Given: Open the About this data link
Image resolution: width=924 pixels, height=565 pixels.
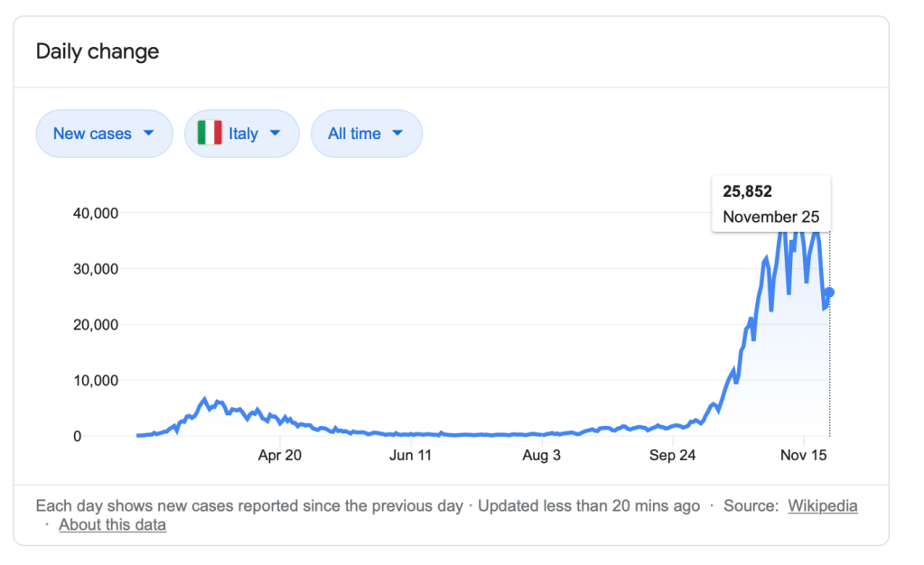Looking at the screenshot, I should 112,524.
